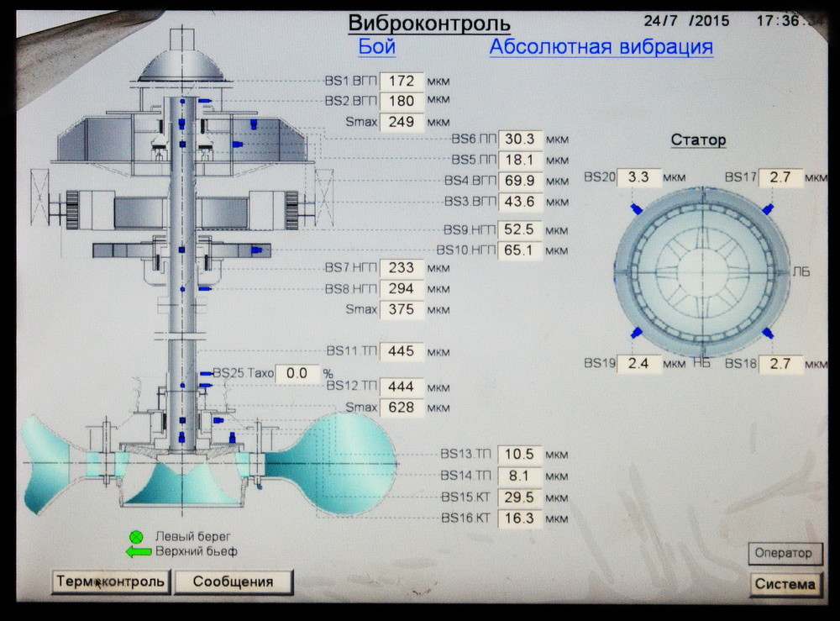This screenshot has height=621, width=840.
Task: Click the Система button
Action: pos(785,584)
